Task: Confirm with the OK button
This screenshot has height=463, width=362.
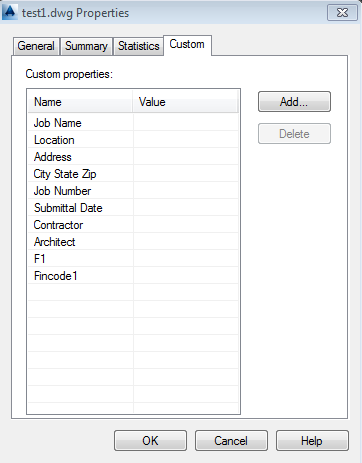Action: (150, 441)
